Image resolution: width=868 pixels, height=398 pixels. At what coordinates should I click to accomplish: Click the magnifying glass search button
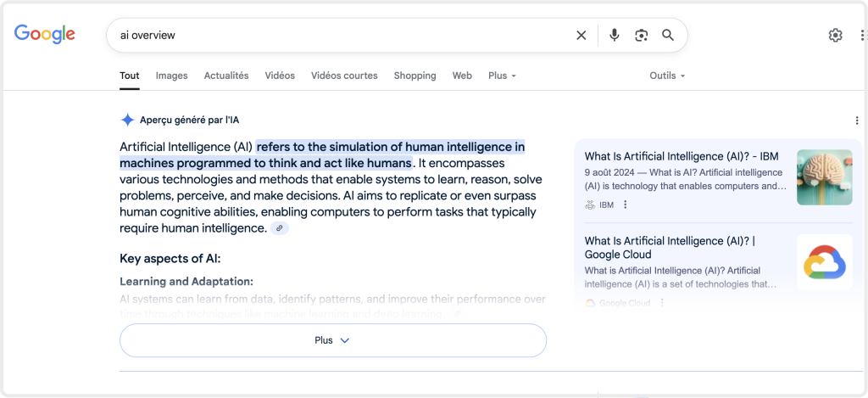[x=668, y=36]
